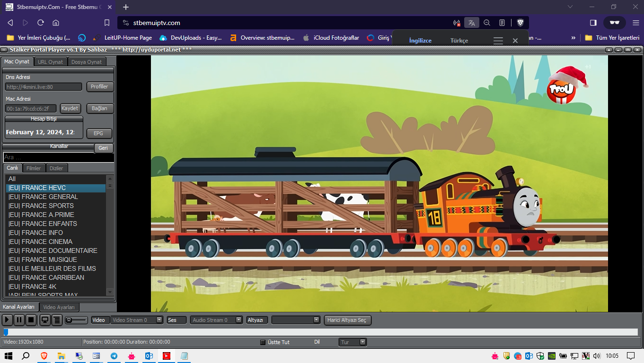
Task: Reload the page in browser toolbar
Action: click(x=41, y=23)
